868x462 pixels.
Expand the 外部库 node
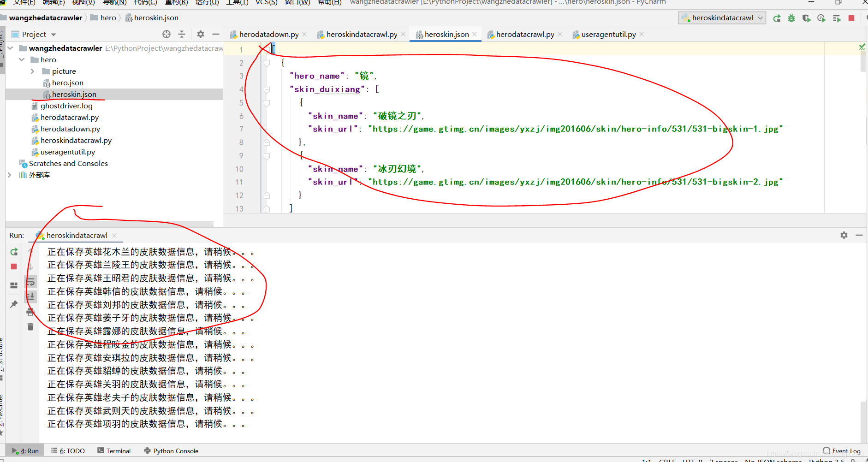click(9, 175)
